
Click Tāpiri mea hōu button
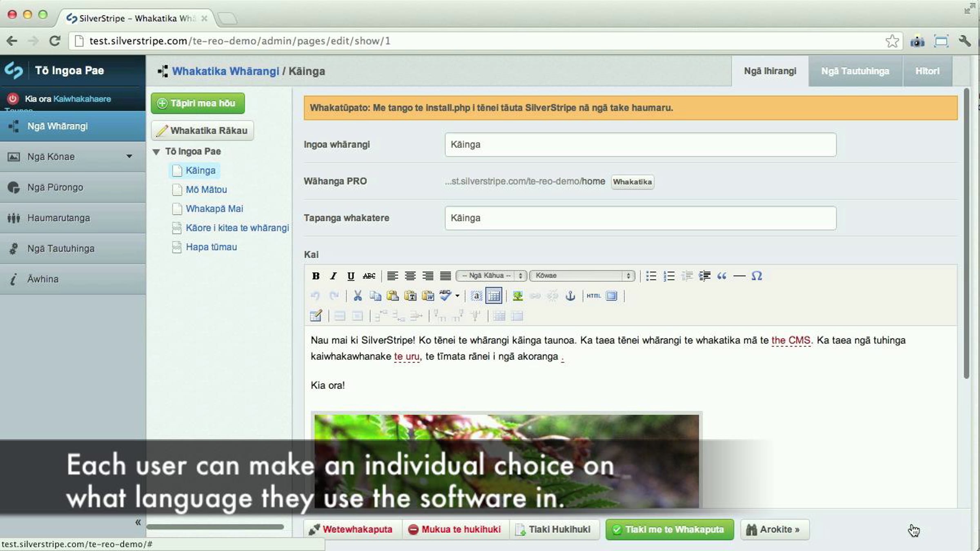click(x=198, y=103)
